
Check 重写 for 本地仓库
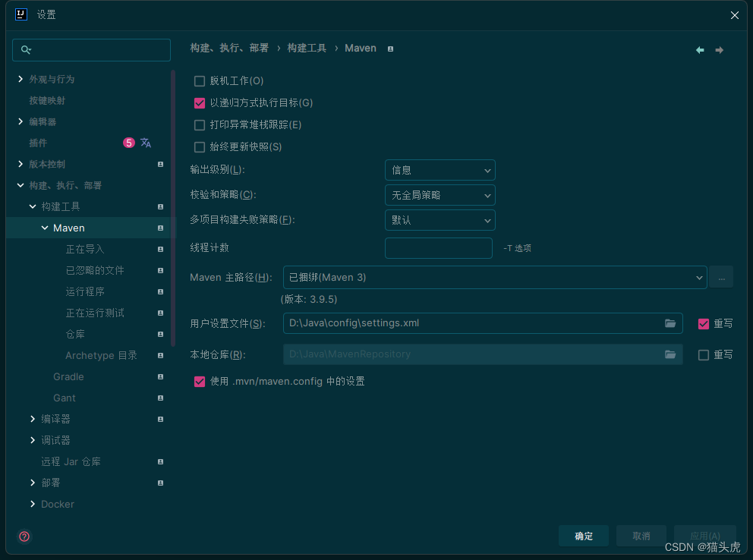(703, 355)
